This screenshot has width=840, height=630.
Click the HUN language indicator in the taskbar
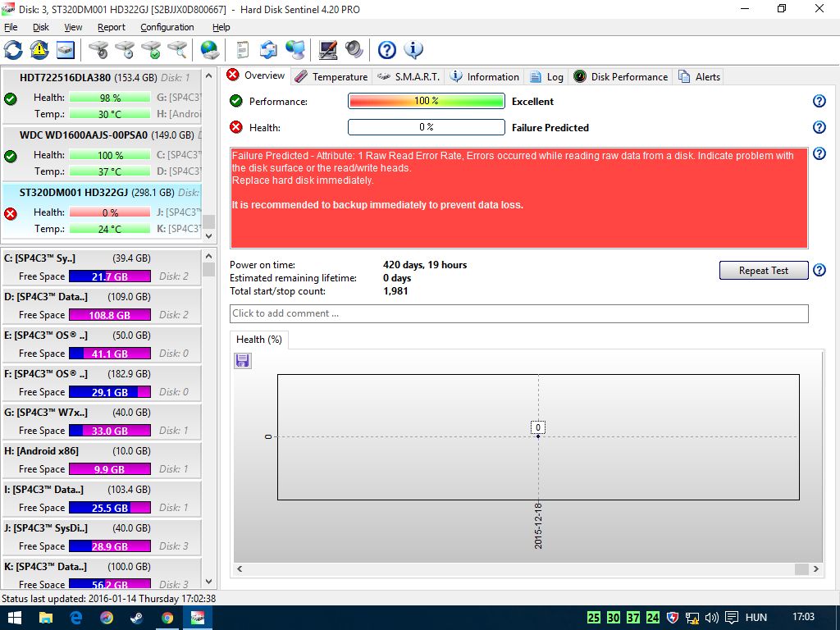(756, 618)
